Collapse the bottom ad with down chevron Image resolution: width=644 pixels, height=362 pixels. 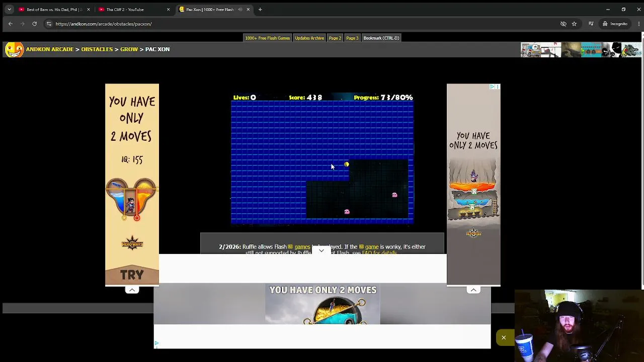point(321,250)
